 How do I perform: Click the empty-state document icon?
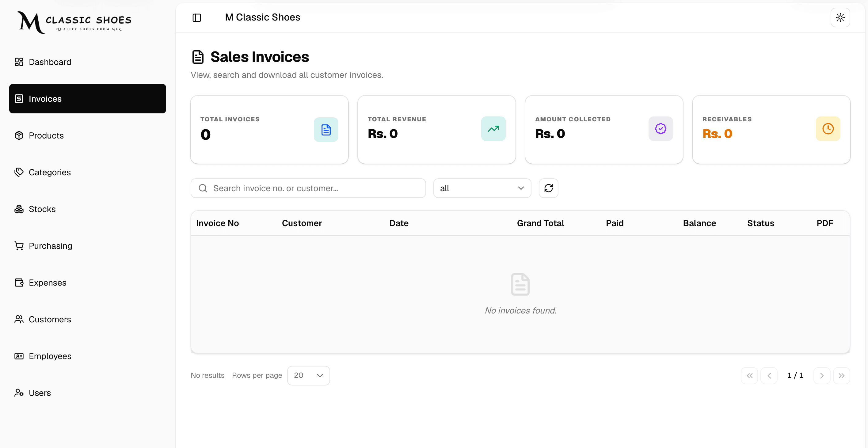(520, 284)
